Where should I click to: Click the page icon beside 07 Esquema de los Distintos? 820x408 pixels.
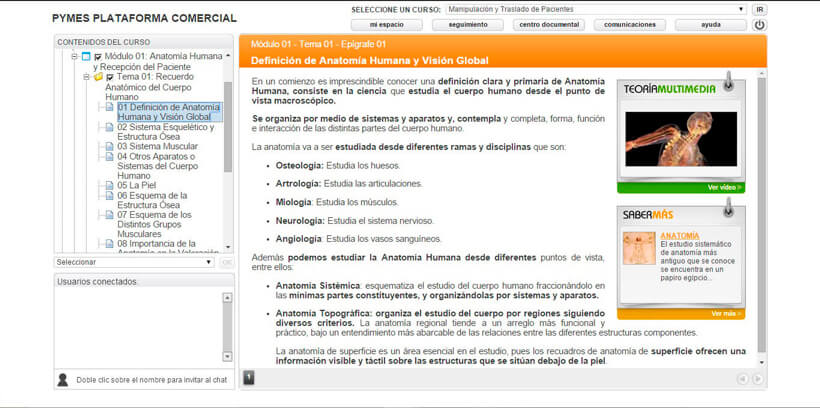[x=109, y=215]
